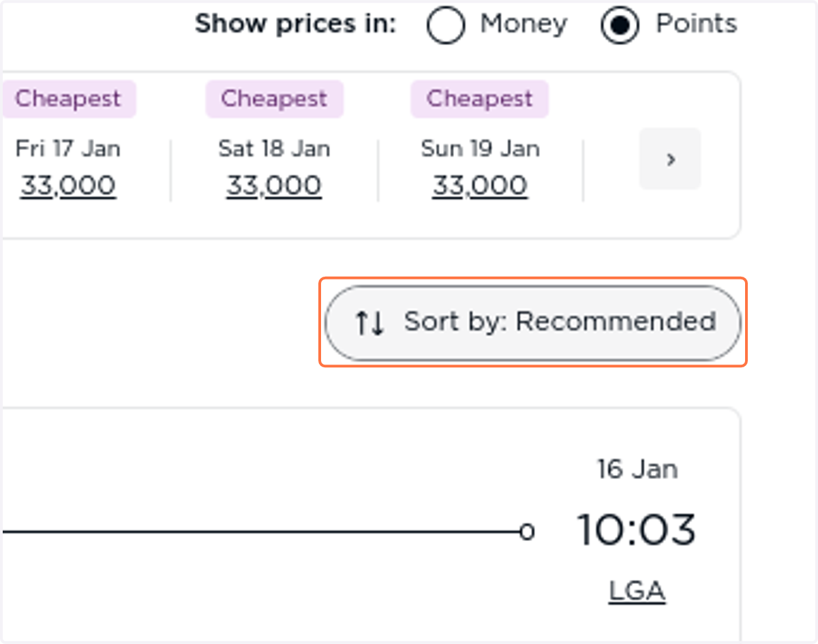The width and height of the screenshot is (818, 644).
Task: Switch to the Fri 17 Jan date
Action: 68,149
